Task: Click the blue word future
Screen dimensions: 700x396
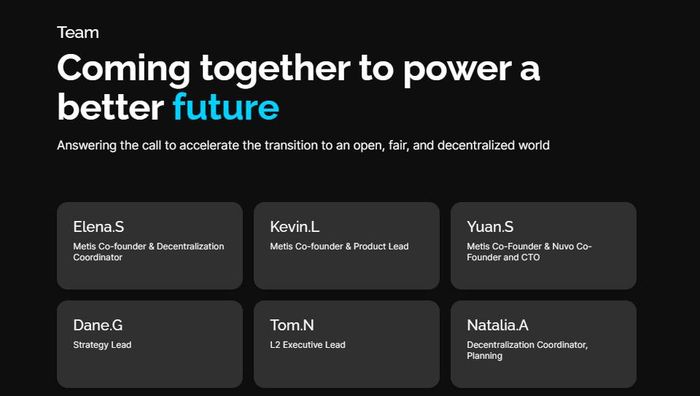Action: (x=226, y=107)
